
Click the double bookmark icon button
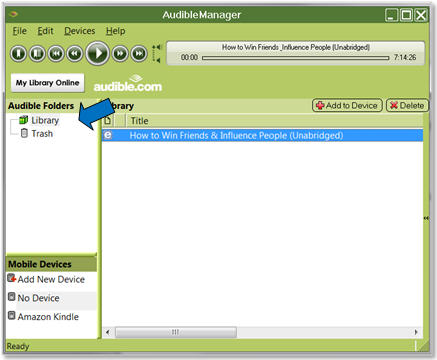point(37,53)
